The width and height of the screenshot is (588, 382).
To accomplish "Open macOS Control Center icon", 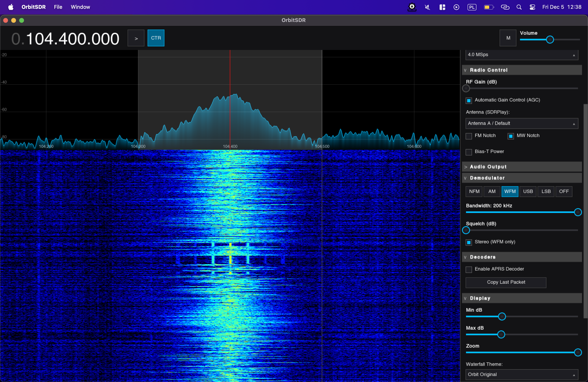I will coord(532,7).
